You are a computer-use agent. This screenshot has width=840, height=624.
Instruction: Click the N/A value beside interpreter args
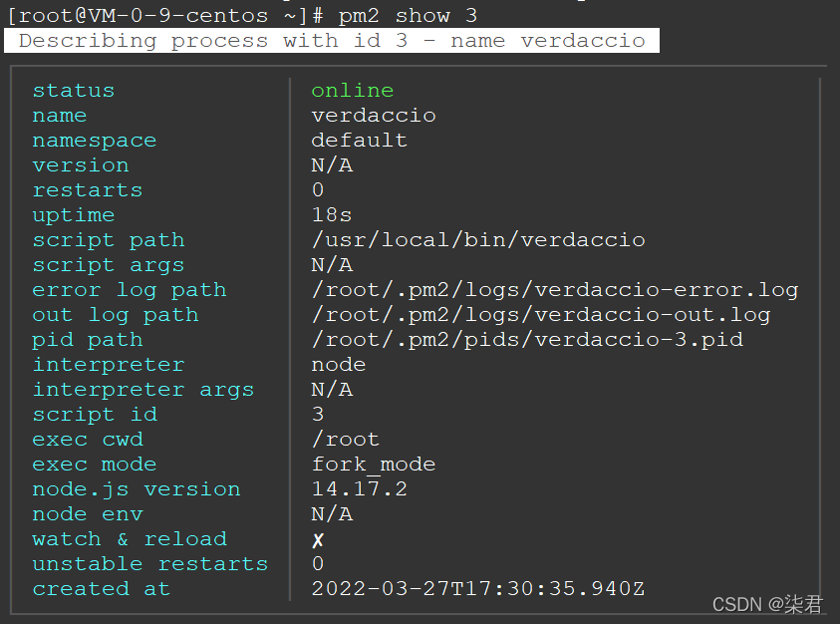point(332,390)
